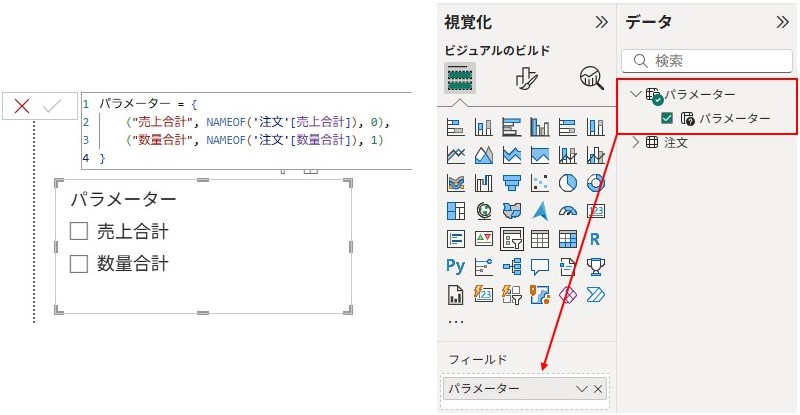The height and width of the screenshot is (415, 800).
Task: Remove パラメーター from the field well
Action: 598,389
